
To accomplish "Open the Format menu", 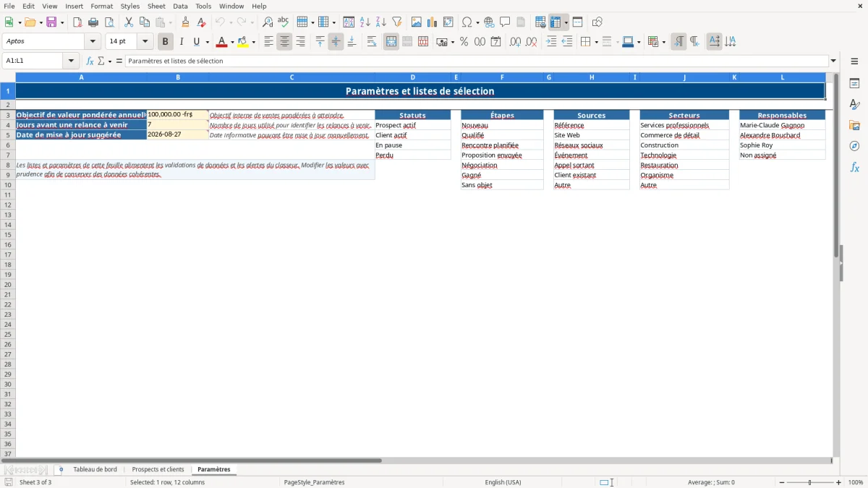I will [102, 6].
